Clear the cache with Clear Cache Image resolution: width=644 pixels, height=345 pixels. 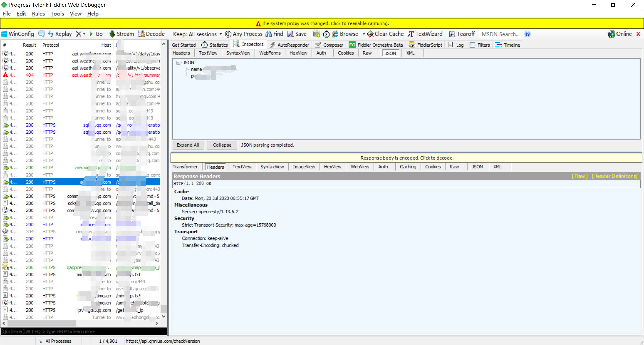(x=385, y=34)
